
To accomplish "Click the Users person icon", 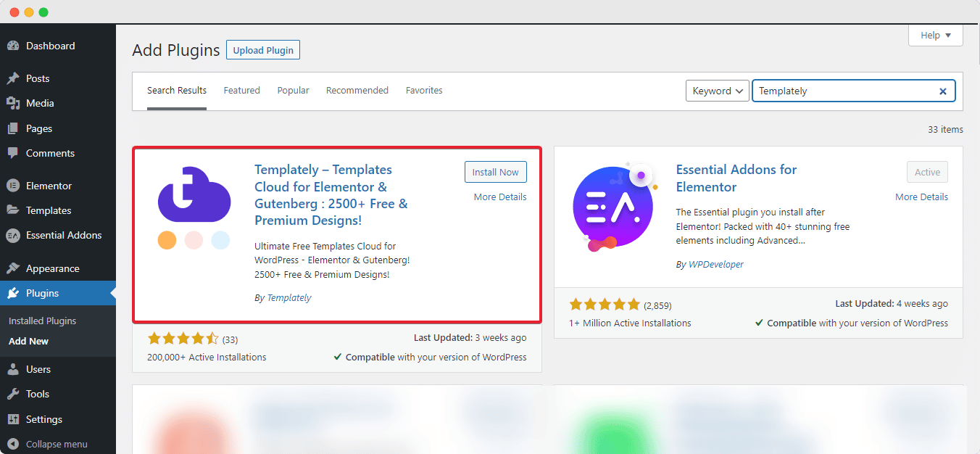I will tap(13, 369).
